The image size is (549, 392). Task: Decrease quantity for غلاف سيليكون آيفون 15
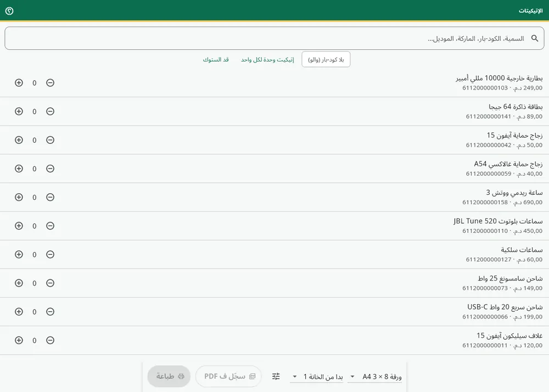click(x=50, y=340)
